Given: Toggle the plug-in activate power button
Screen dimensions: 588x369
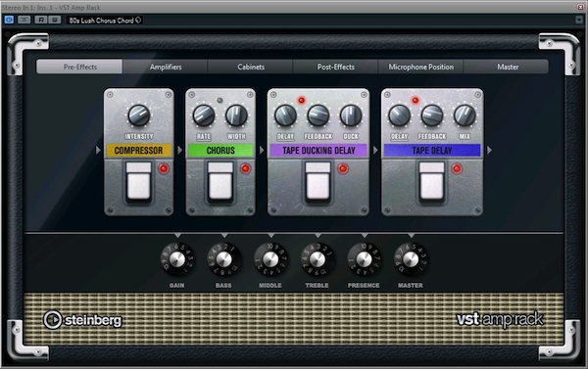Looking at the screenshot, I should pyautogui.click(x=9, y=20).
